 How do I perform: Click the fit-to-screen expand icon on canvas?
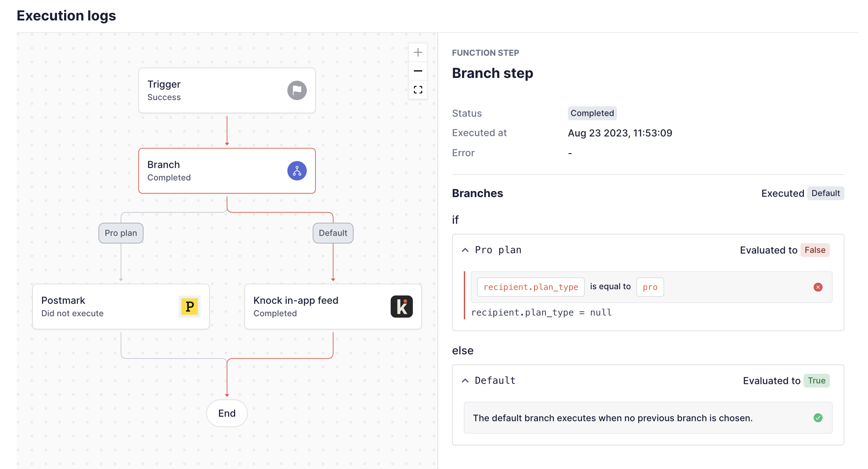tap(418, 90)
